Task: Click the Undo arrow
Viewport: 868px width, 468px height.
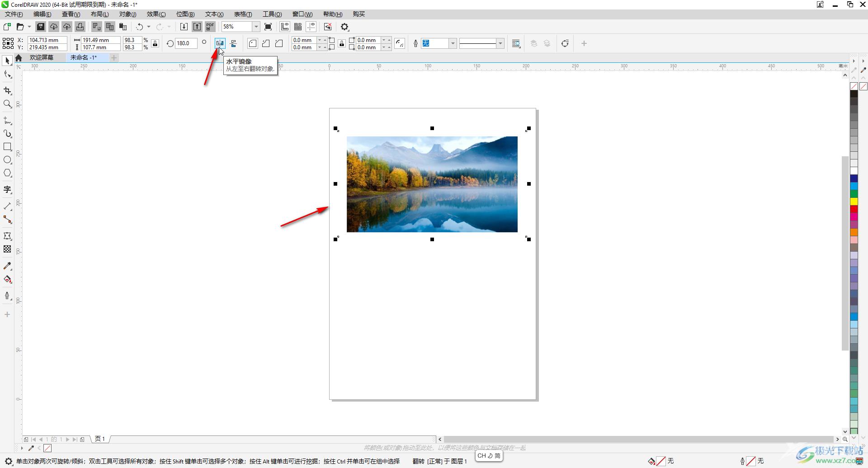Action: (x=140, y=27)
